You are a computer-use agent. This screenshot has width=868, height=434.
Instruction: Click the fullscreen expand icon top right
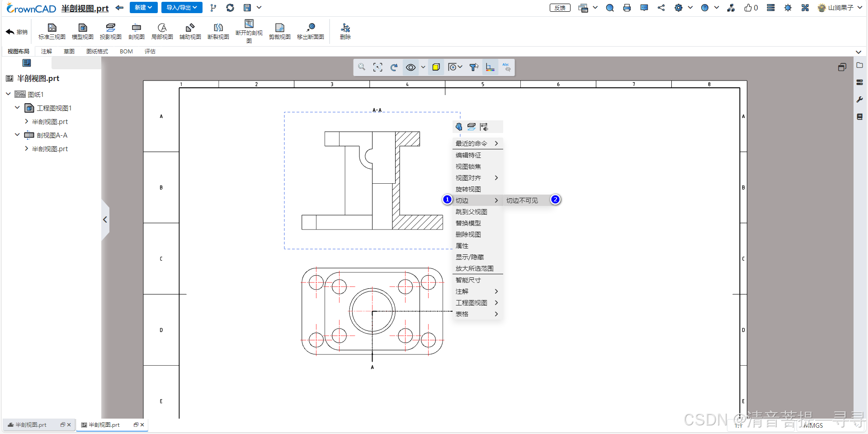click(805, 8)
